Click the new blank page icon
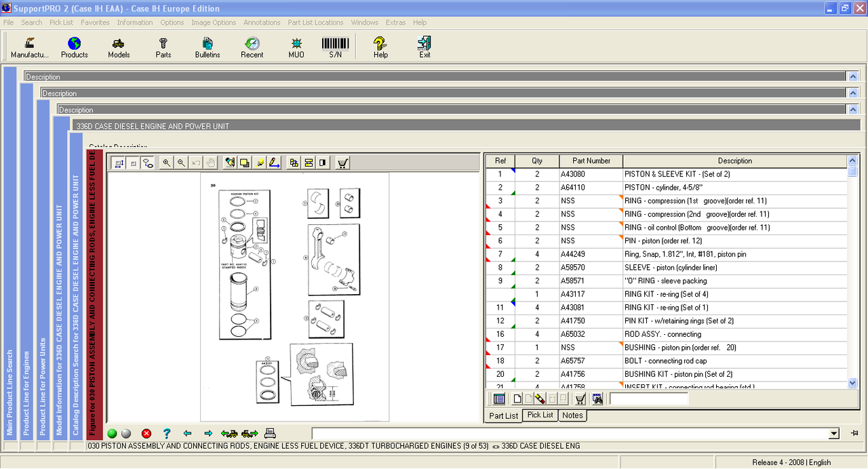This screenshot has width=868, height=469. tap(517, 399)
